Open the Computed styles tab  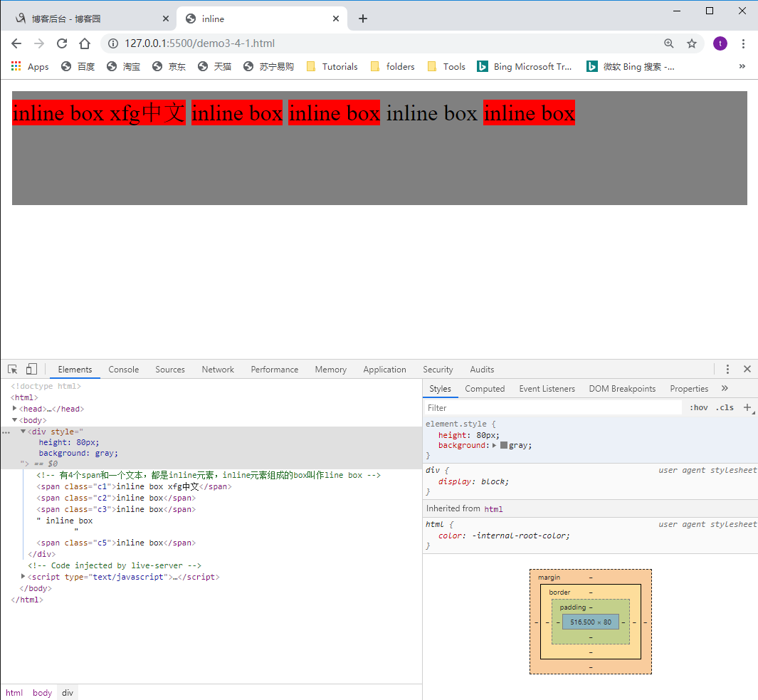point(485,389)
